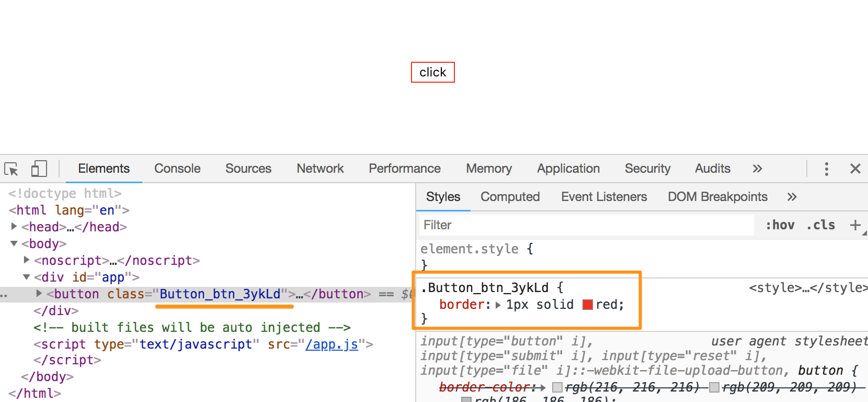This screenshot has height=402, width=868.
Task: Activate the inspect element picker icon
Action: [11, 169]
